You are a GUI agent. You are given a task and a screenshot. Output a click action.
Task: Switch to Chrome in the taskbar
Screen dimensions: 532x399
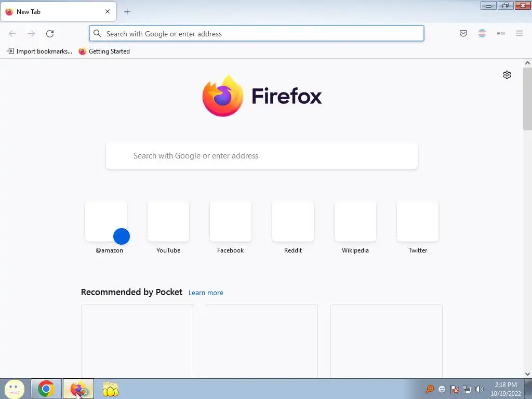[46, 389]
